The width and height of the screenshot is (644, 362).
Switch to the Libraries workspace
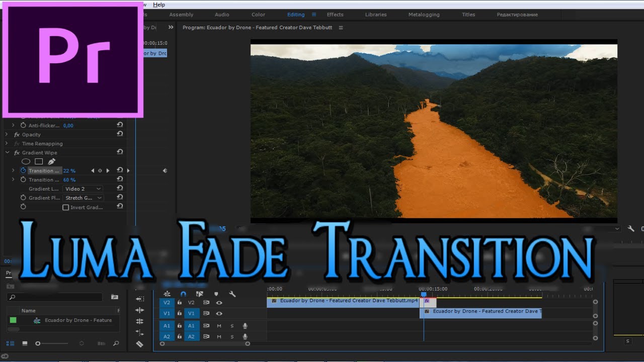(376, 15)
